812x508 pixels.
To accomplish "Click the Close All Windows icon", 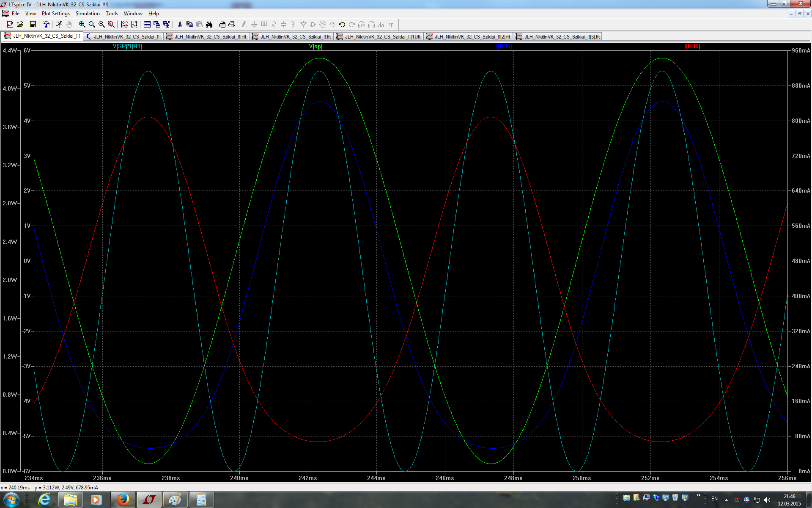I will (167, 25).
